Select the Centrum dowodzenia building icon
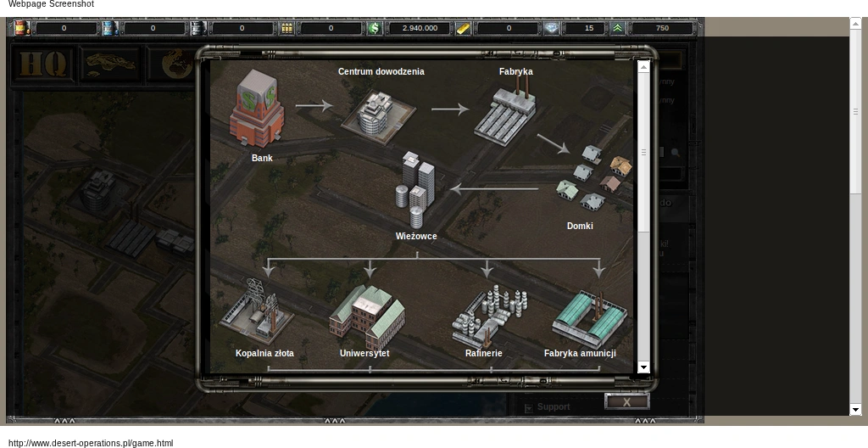The height and width of the screenshot is (448, 868). pyautogui.click(x=378, y=117)
